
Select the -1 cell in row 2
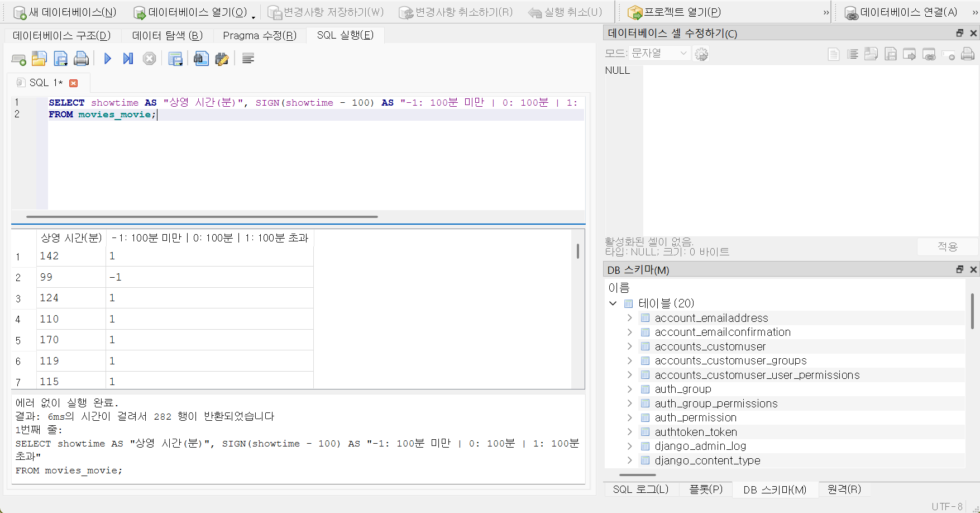[x=209, y=277]
